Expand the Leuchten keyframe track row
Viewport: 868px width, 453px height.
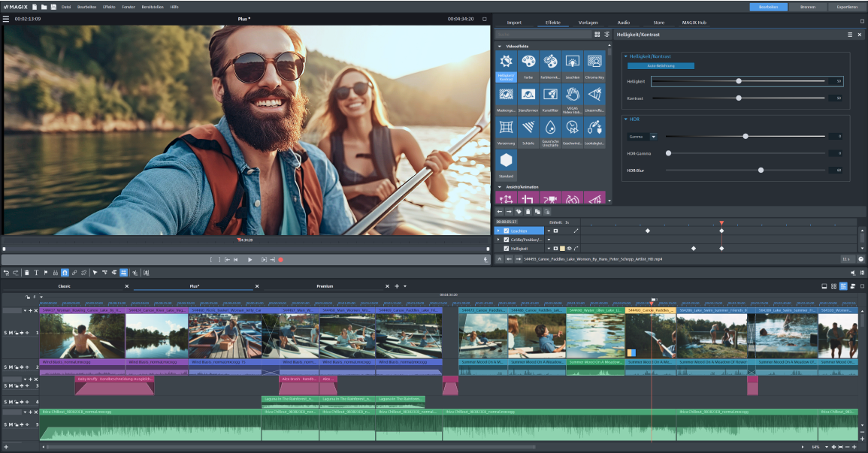pos(498,231)
